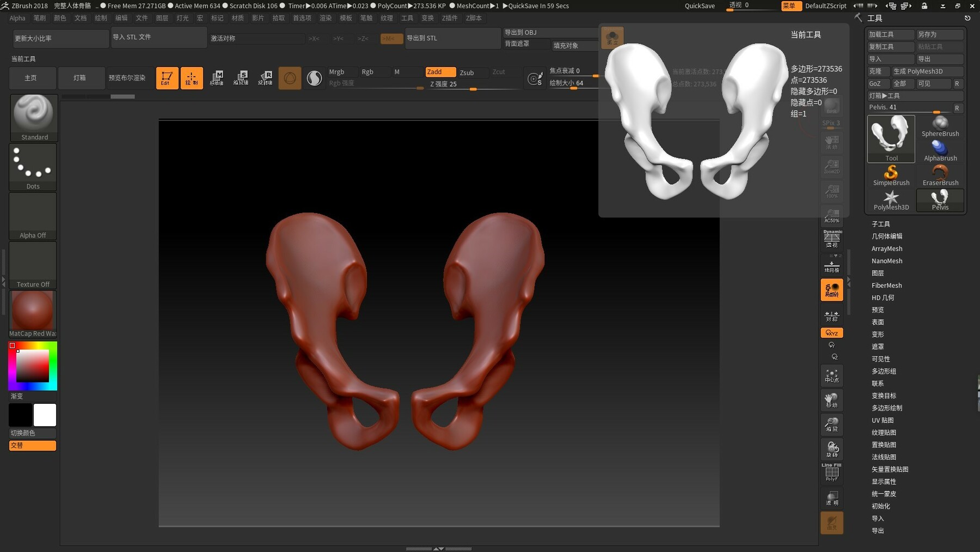Open the 渲染 menu
Image resolution: width=980 pixels, height=552 pixels.
click(x=326, y=18)
